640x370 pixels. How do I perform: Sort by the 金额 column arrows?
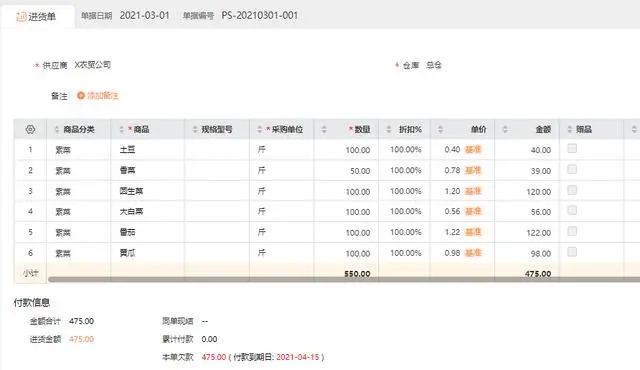505,129
